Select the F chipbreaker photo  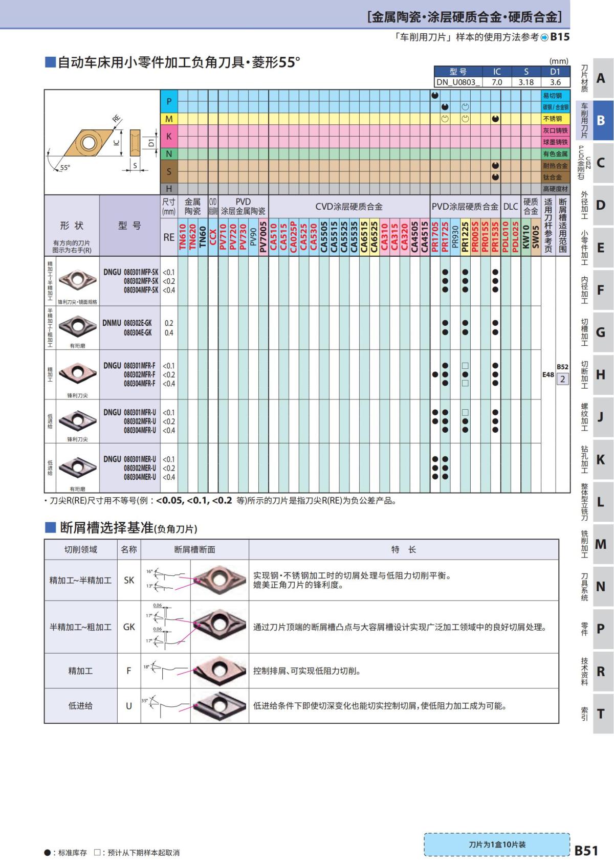tap(219, 670)
